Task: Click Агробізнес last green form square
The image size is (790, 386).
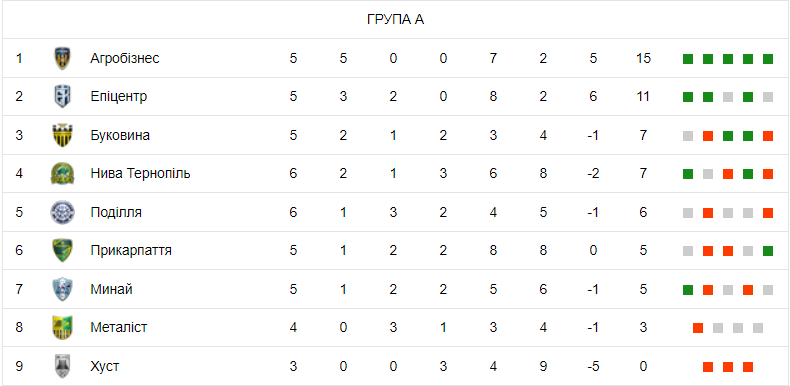Action: (x=768, y=59)
